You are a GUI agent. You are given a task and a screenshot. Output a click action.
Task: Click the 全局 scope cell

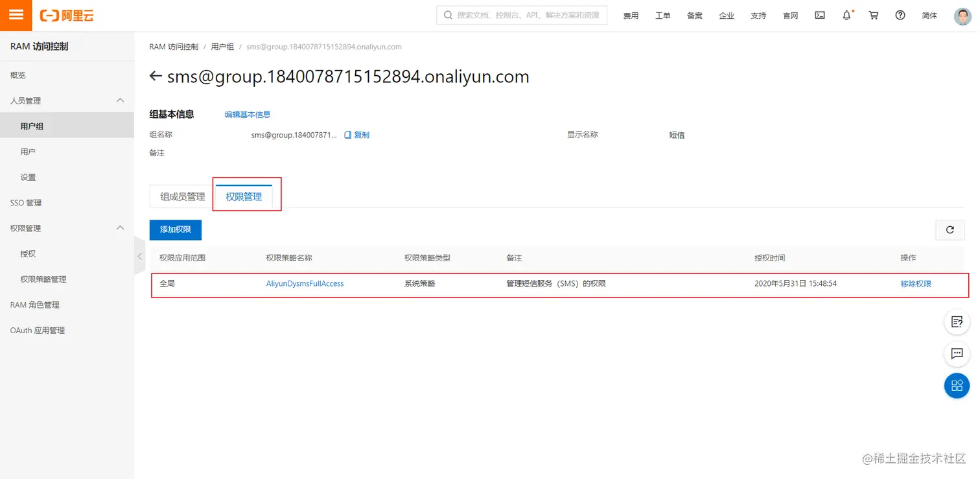coord(167,284)
